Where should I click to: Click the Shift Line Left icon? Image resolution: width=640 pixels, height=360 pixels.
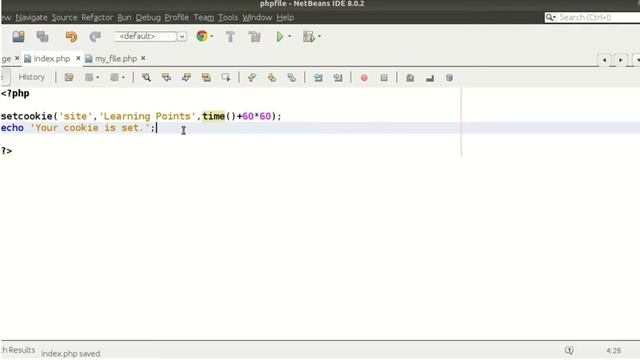pos(318,78)
